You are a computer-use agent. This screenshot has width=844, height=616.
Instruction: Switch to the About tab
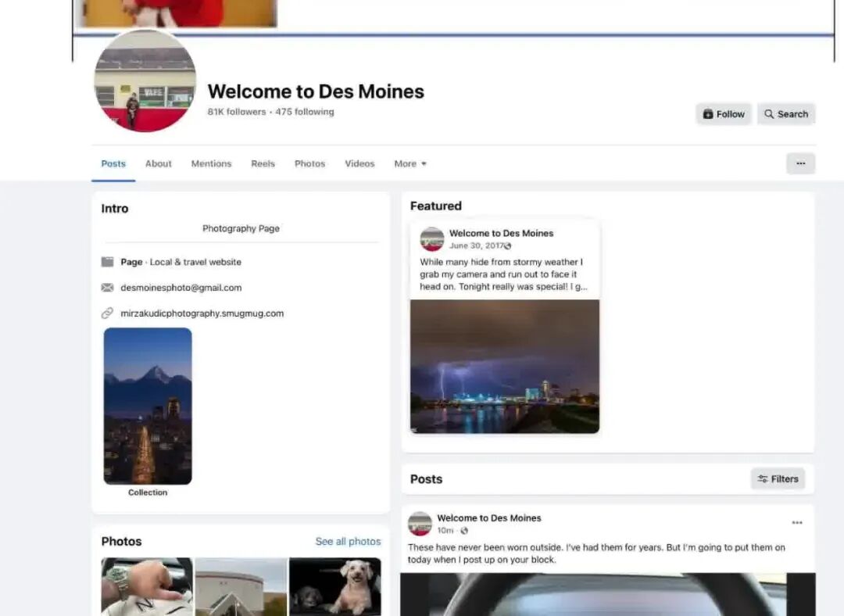[158, 164]
